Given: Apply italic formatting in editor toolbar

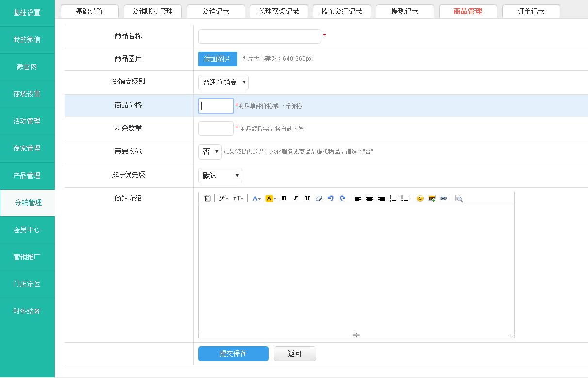Looking at the screenshot, I should click(295, 198).
